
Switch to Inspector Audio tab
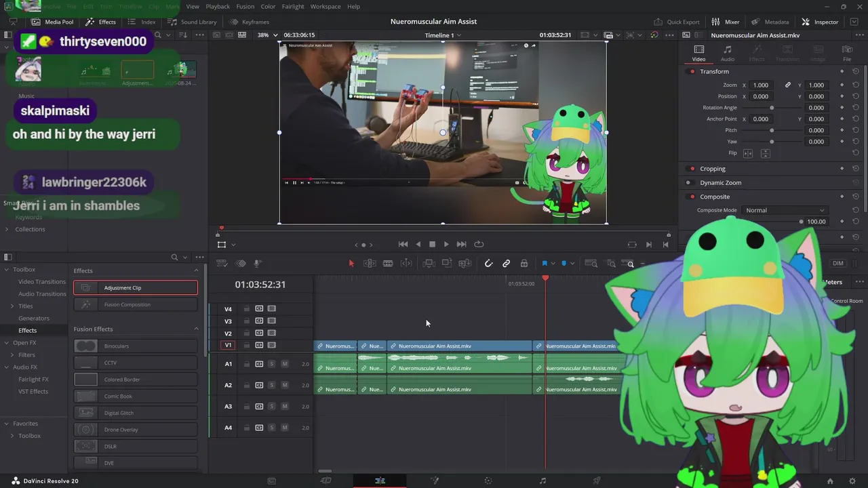pyautogui.click(x=727, y=53)
